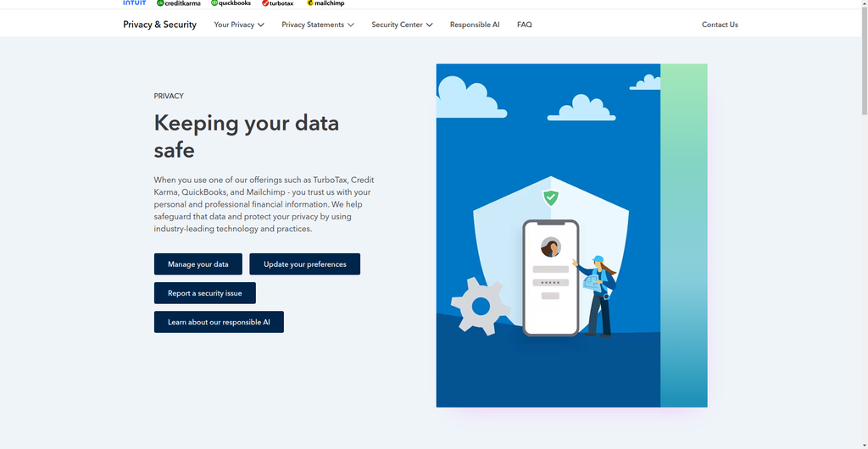Click the Privacy & Security site title

point(159,25)
